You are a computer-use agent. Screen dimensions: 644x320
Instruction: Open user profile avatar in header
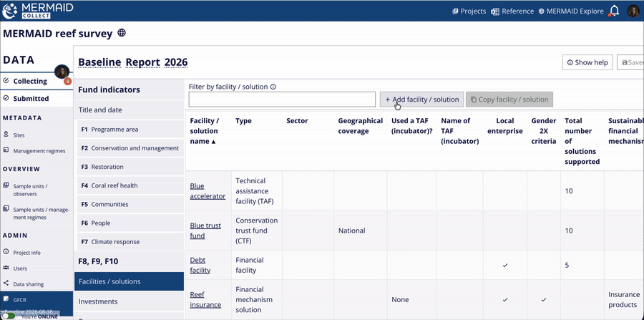[x=633, y=11]
